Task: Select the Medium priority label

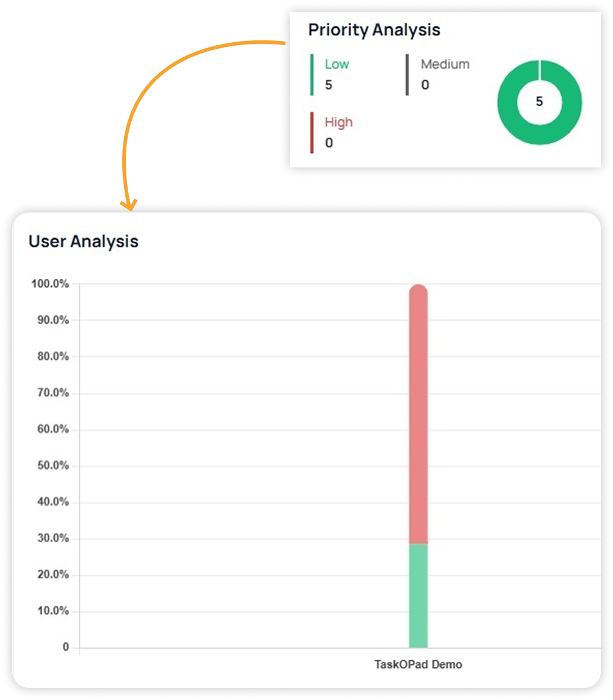Action: pos(445,64)
